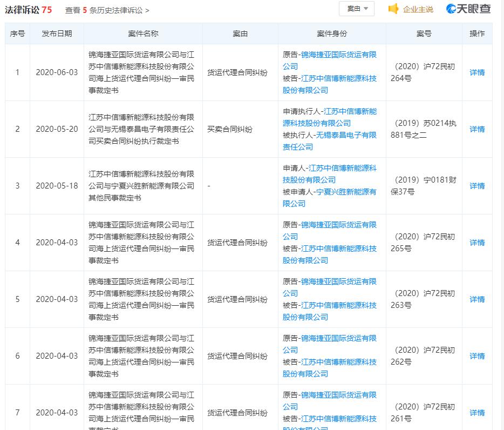Click the 发布日期 column header
Screen dimensions: 504x430
tap(57, 33)
